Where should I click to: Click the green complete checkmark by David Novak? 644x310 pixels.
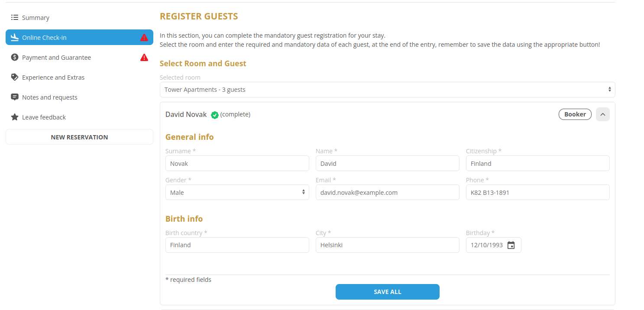214,115
